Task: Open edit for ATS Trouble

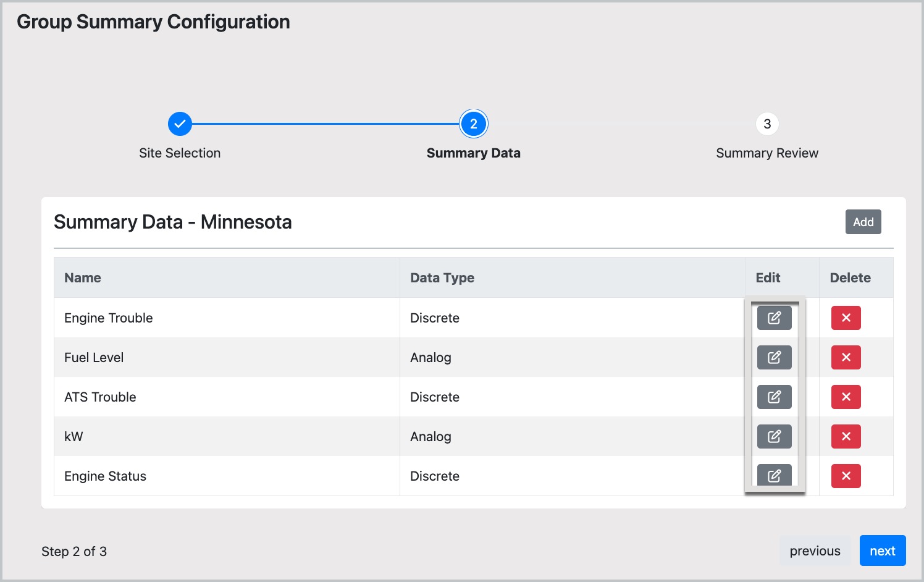Action: coord(774,397)
